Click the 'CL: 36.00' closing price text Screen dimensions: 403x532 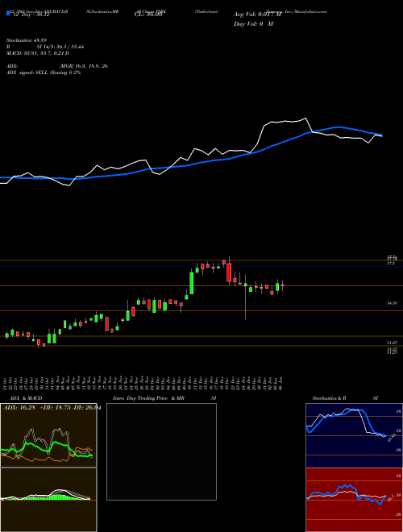click(x=148, y=15)
